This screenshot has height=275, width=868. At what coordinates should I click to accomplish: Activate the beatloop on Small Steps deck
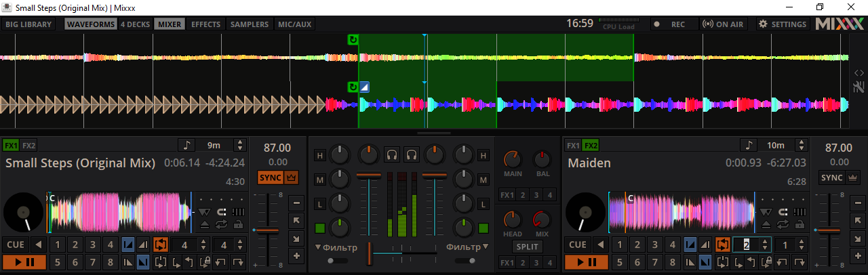coord(161,245)
